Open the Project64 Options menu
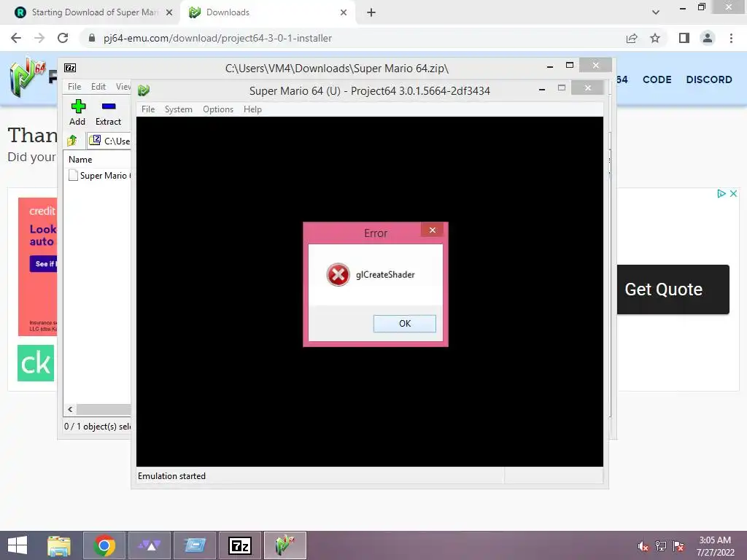 click(x=218, y=109)
